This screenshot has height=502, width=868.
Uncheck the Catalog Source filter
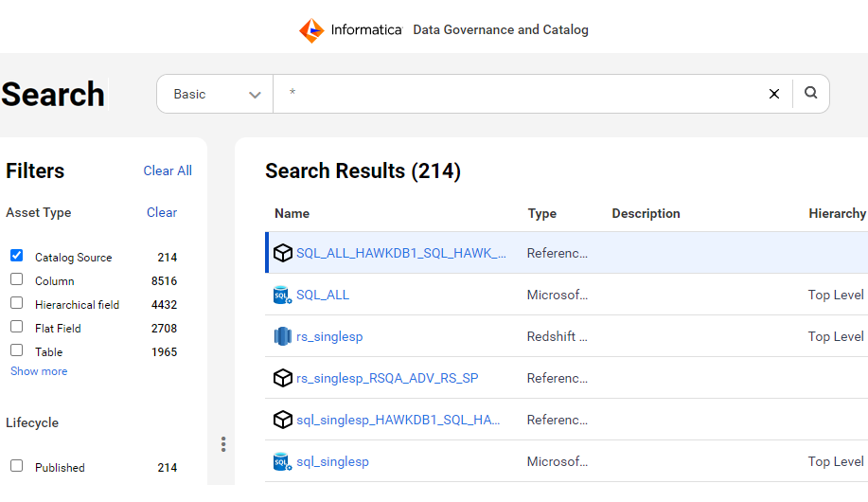coord(17,256)
